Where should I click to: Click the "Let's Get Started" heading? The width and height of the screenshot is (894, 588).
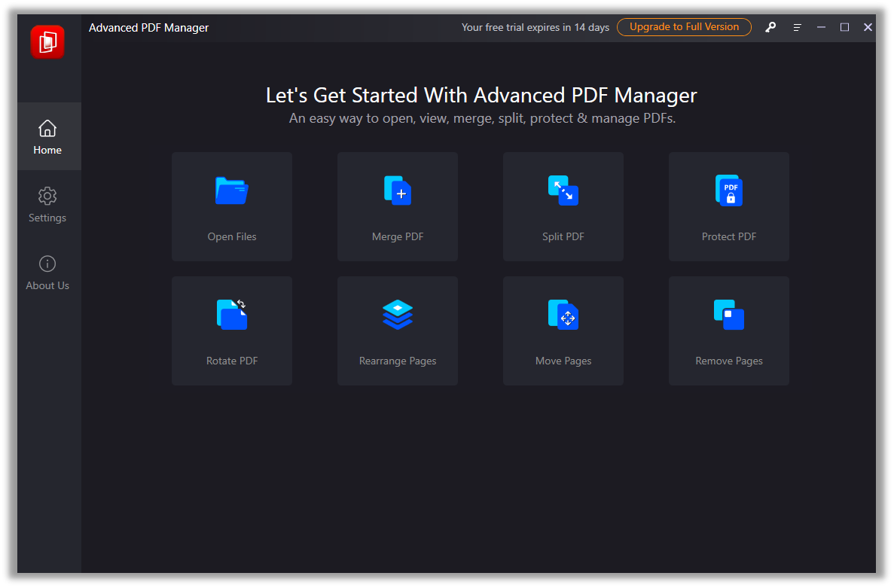click(x=481, y=95)
